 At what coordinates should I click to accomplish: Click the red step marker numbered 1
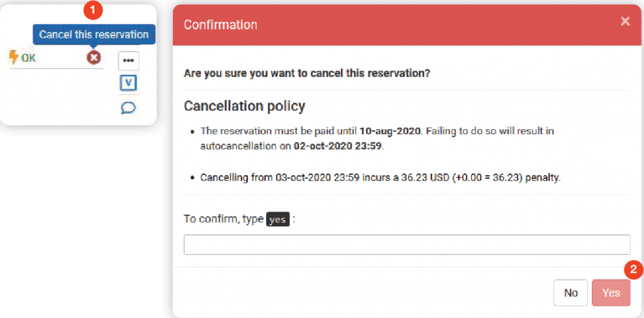[x=94, y=9]
